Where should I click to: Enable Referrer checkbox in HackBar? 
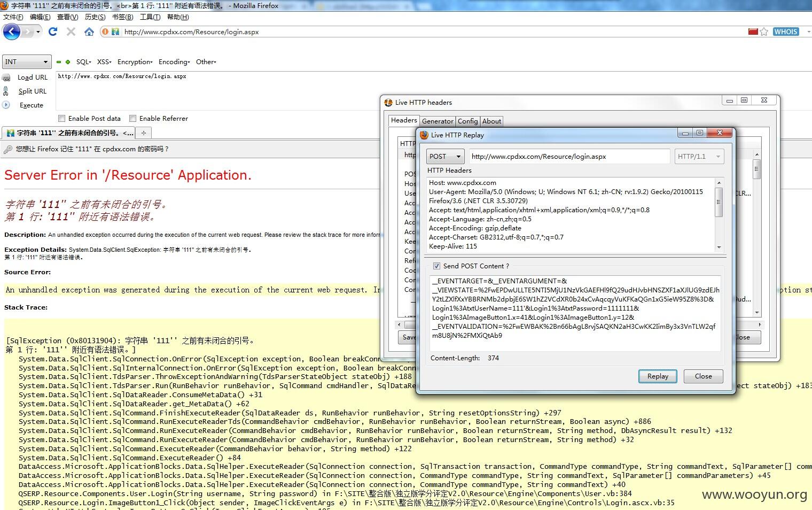(132, 119)
